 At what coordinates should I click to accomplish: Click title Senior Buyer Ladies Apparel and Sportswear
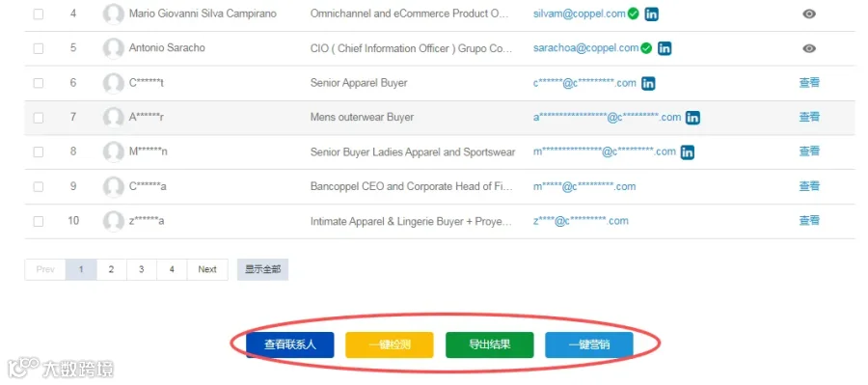pyautogui.click(x=413, y=151)
